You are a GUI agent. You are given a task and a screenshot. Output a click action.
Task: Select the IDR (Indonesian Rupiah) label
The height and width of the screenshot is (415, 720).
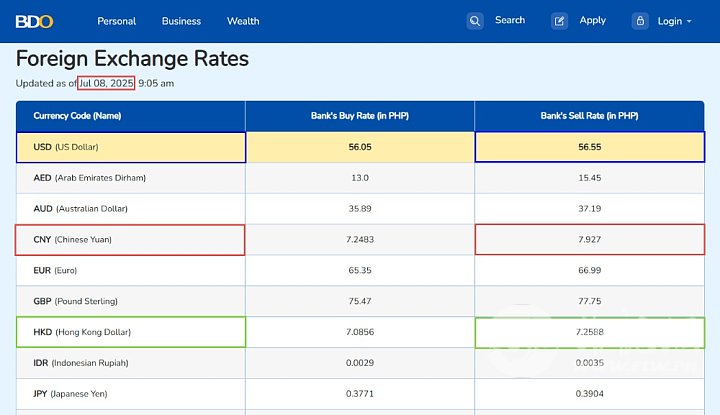click(81, 363)
